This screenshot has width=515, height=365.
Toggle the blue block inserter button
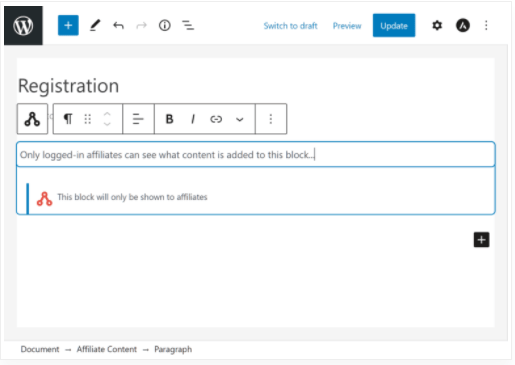pos(68,25)
